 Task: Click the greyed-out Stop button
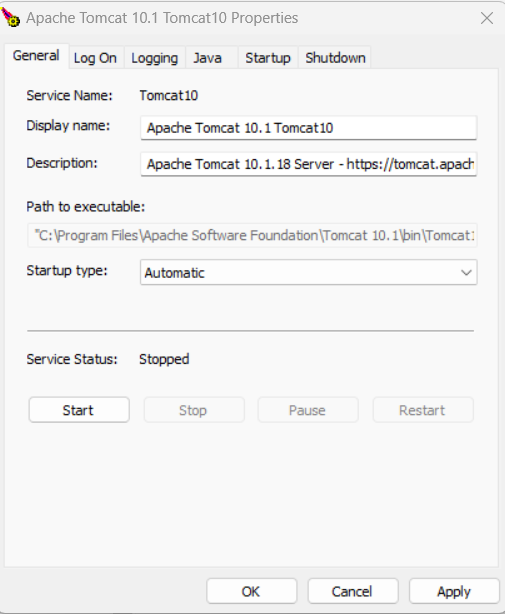(194, 410)
